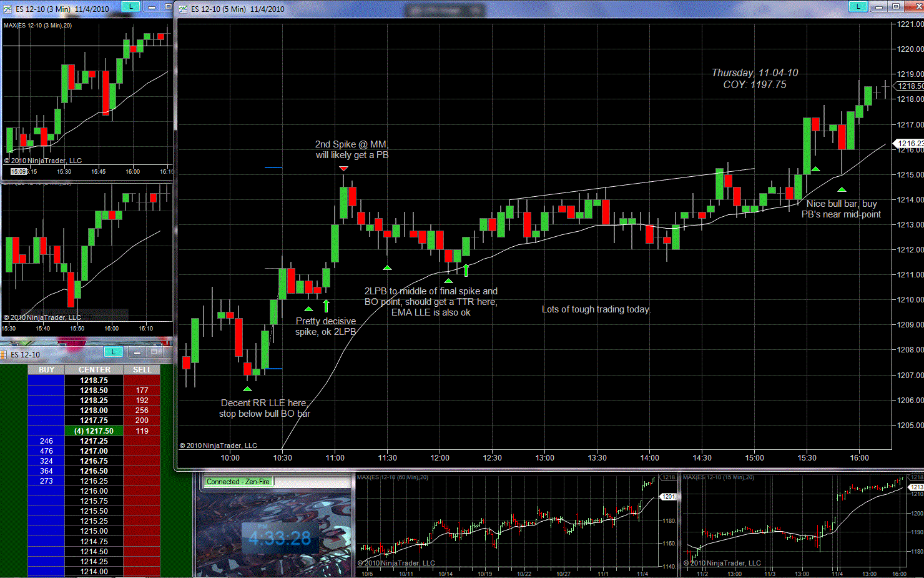Viewport: 924px width, 578px height.
Task: Click the chart icon in the 5 Min title bar
Action: click(183, 9)
